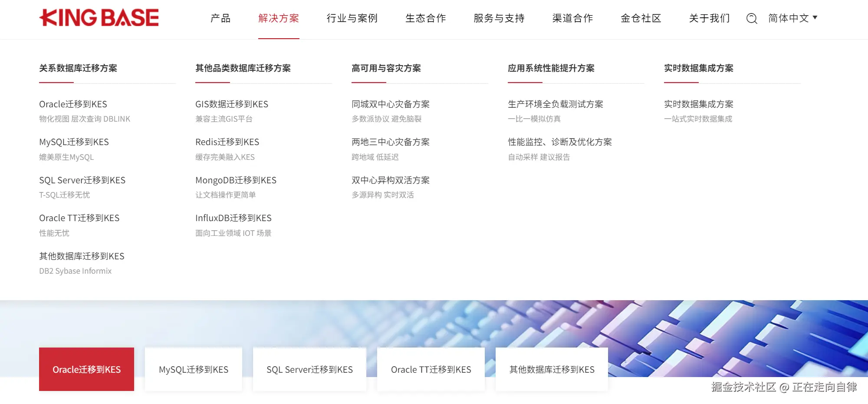Open the 其他数据库迁移到KES link in the dropdown menu
This screenshot has height=404, width=868.
tap(82, 256)
